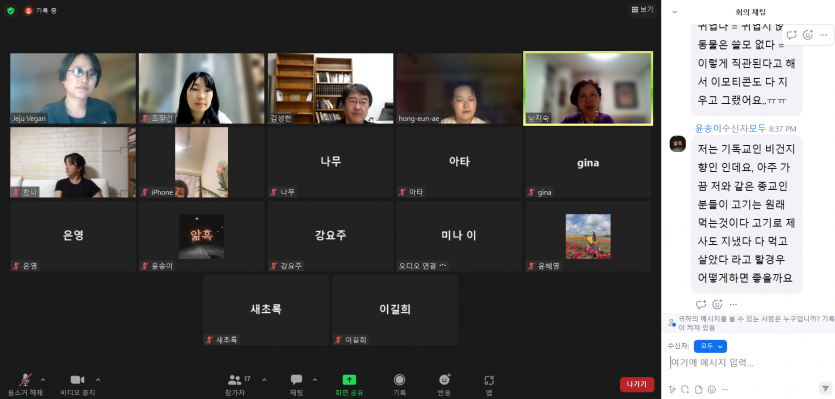Click the green shield encryption icon

(10, 10)
